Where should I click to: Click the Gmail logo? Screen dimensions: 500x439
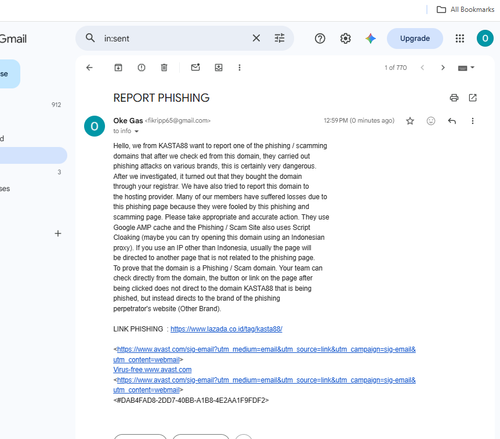(13, 39)
